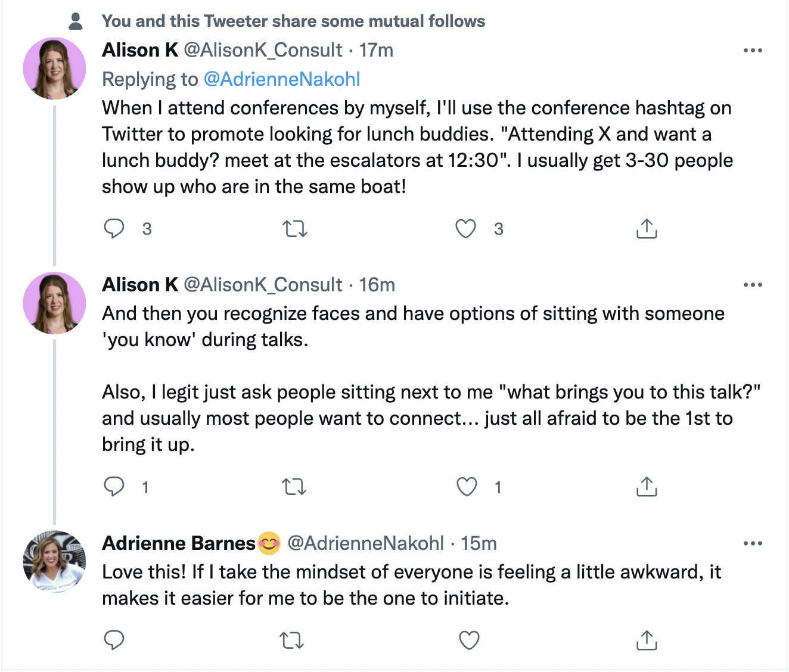This screenshot has height=672, width=789.
Task: Open more options on the 16m tweet
Action: 753,285
